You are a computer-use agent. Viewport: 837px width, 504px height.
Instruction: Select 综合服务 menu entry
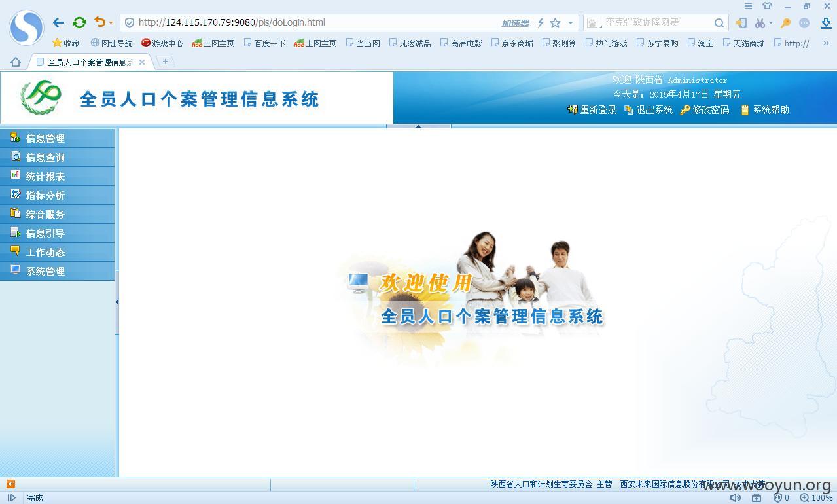[x=58, y=214]
